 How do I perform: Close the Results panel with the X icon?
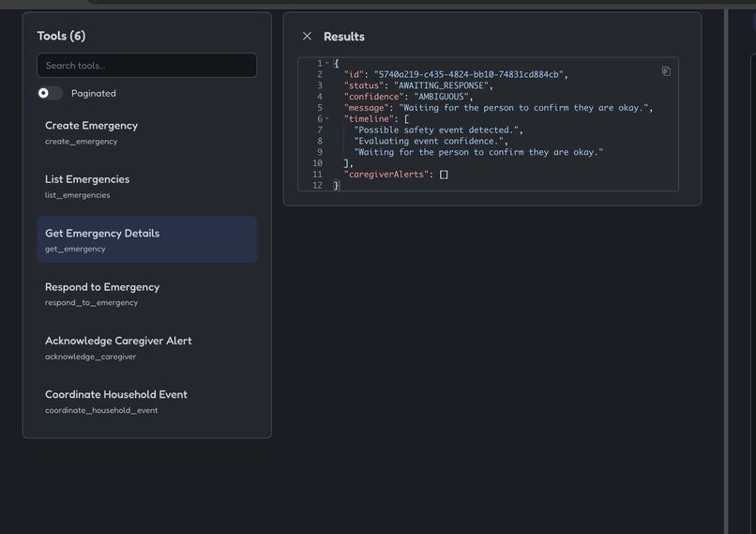307,37
